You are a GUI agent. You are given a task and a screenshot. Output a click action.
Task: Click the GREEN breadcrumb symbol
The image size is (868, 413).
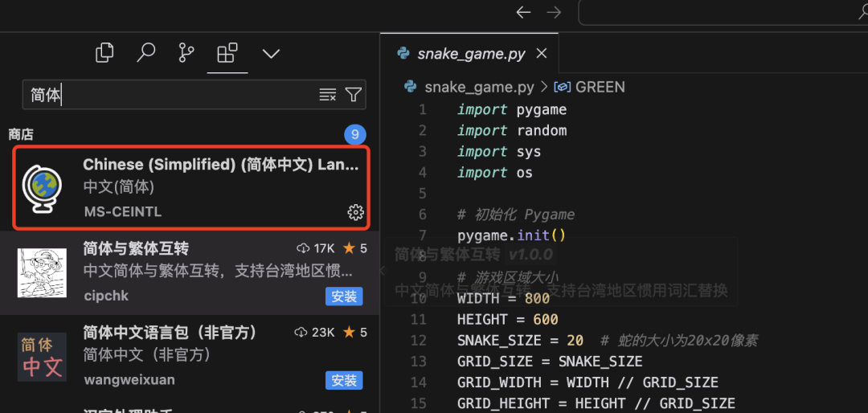click(x=600, y=87)
